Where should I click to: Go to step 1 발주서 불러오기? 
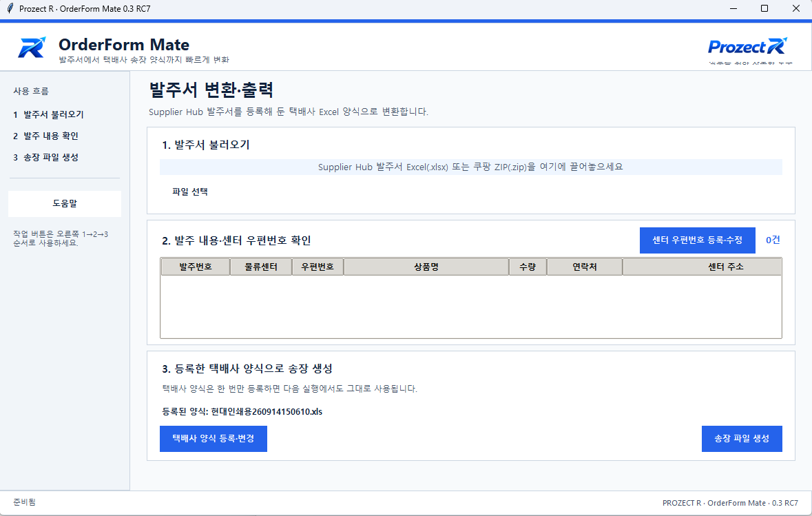49,114
